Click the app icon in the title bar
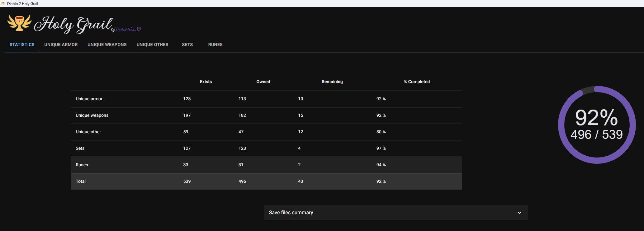This screenshot has width=644, height=231. [x=3, y=3]
